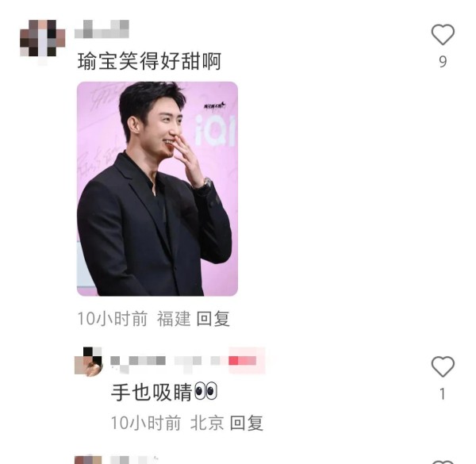
Task: Click the eyes emoji in the reply
Action: [205, 391]
